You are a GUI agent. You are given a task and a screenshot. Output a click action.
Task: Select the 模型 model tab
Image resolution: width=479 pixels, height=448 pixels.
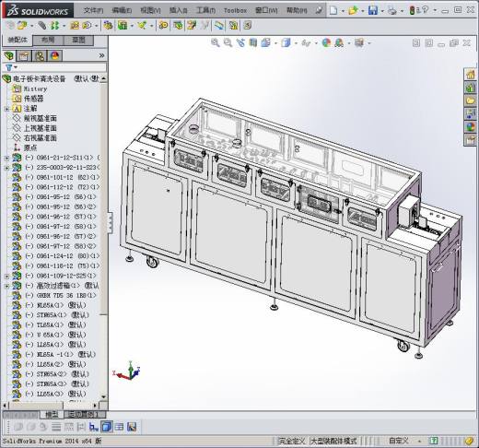[x=52, y=415]
